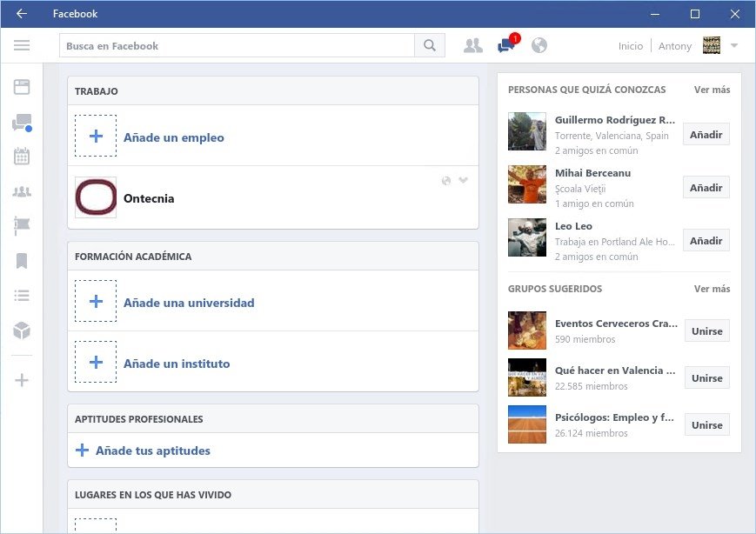The height and width of the screenshot is (534, 756).
Task: Open Psicólogos: Empleo group thumbnail
Action: (x=527, y=424)
